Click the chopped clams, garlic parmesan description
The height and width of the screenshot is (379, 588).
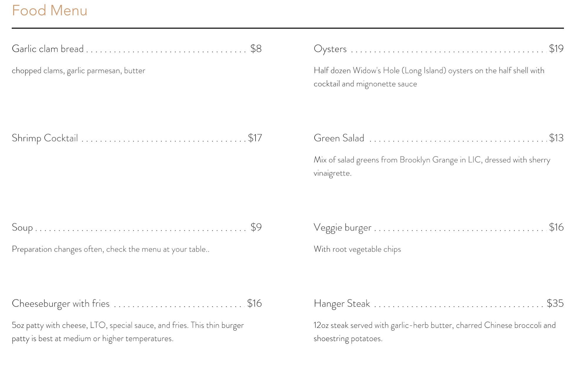click(78, 71)
